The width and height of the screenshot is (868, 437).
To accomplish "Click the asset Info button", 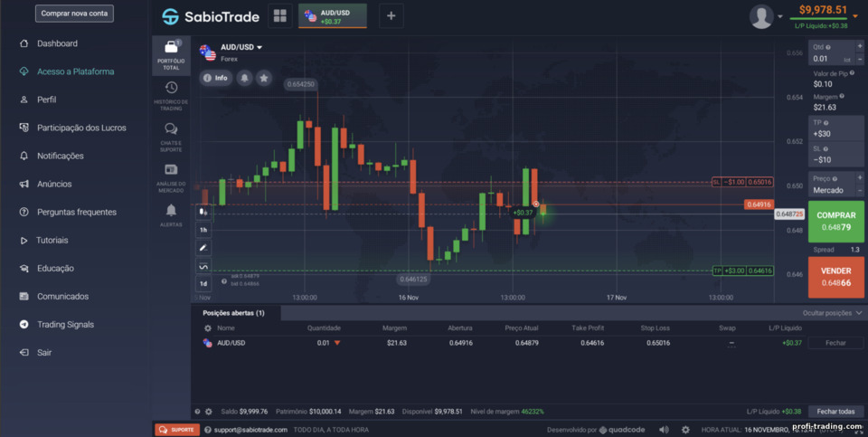I will pos(216,78).
